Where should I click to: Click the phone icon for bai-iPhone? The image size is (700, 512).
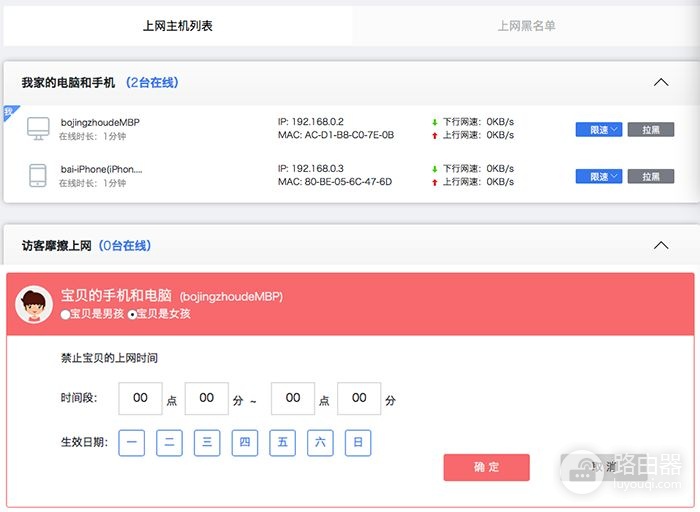pos(38,175)
